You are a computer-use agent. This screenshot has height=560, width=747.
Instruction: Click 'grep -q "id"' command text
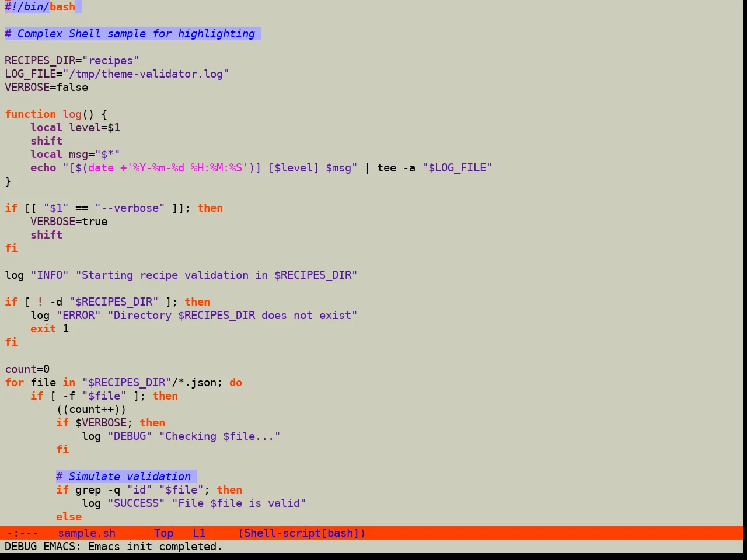coord(114,490)
